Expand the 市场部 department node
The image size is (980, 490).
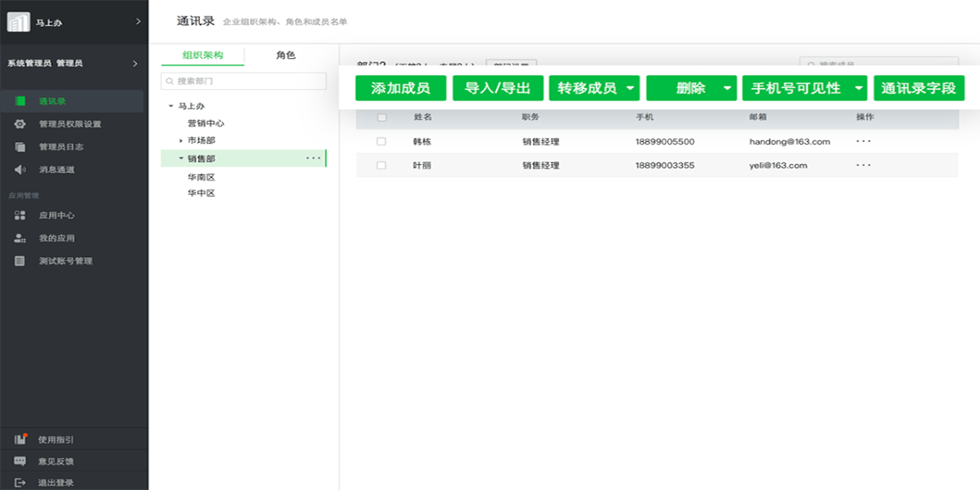(180, 140)
